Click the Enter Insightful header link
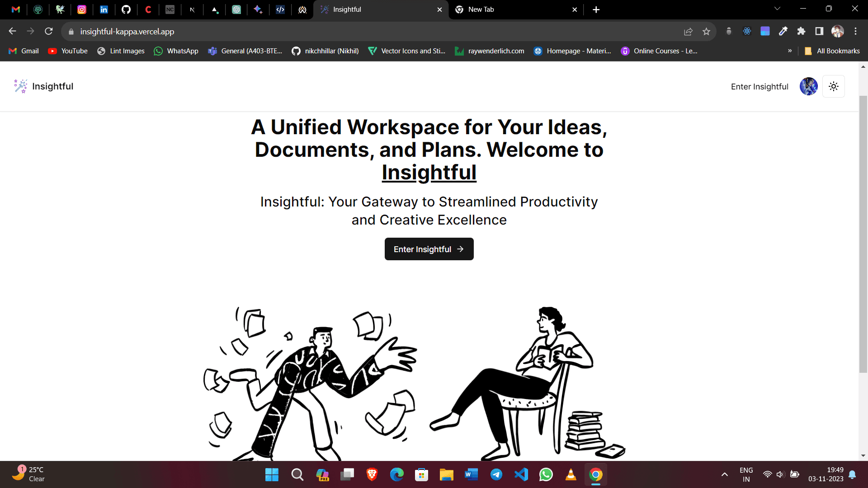Screen dimensions: 868x488 point(759,87)
